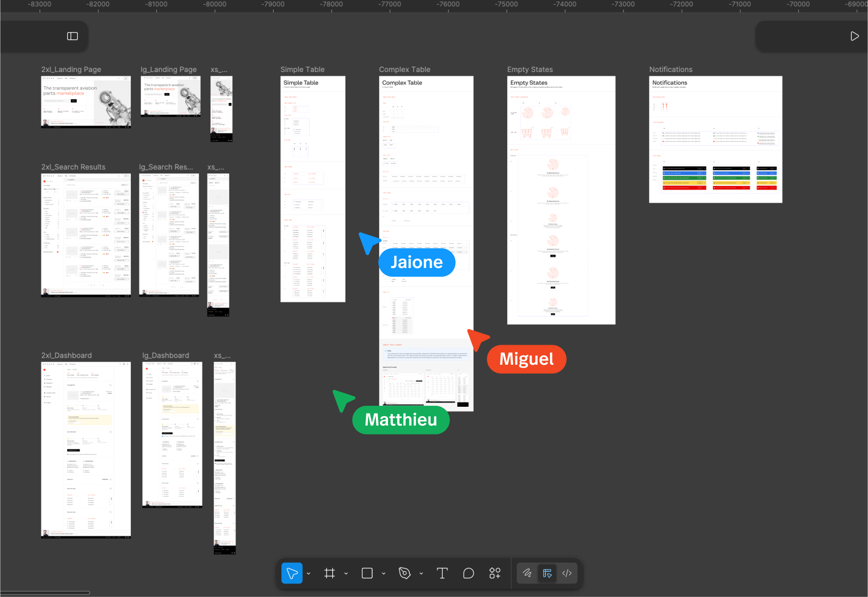Image resolution: width=868 pixels, height=597 pixels.
Task: Select the Pen tool
Action: pyautogui.click(x=404, y=573)
